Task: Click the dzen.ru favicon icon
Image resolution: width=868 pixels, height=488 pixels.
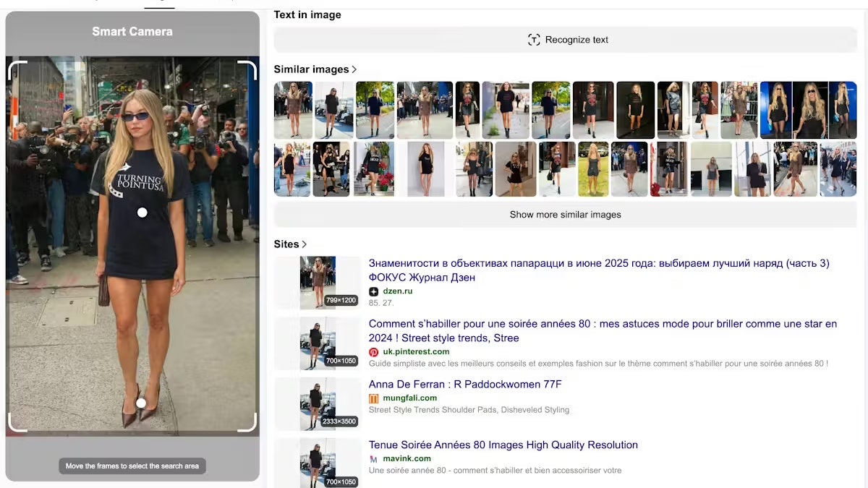Action: [x=373, y=291]
